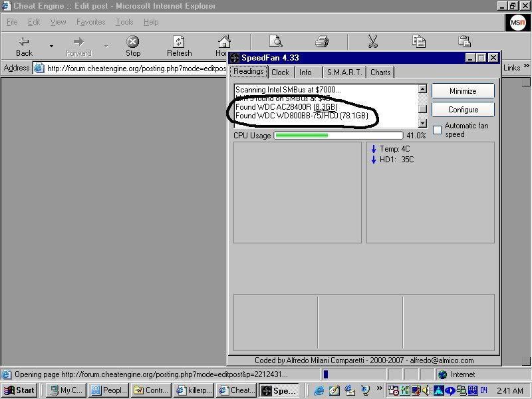Click the Minimize button in SpeedFan
The height and width of the screenshot is (399, 532).
pos(463,91)
